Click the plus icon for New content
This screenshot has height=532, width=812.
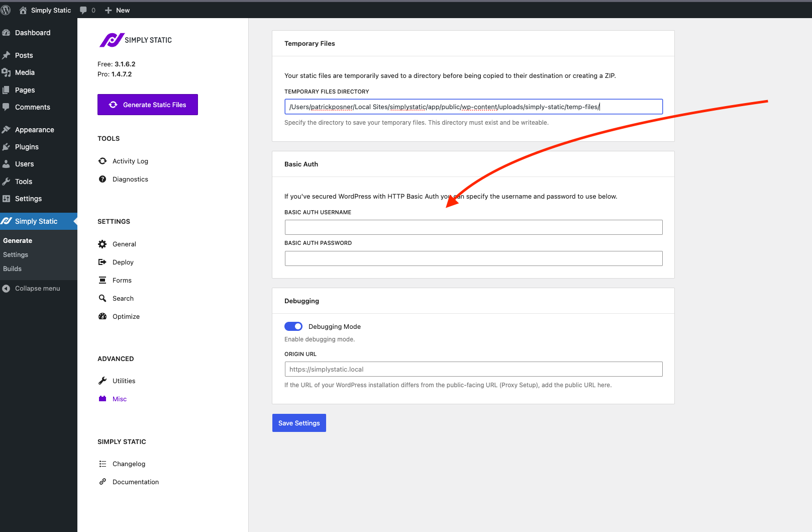(x=108, y=10)
